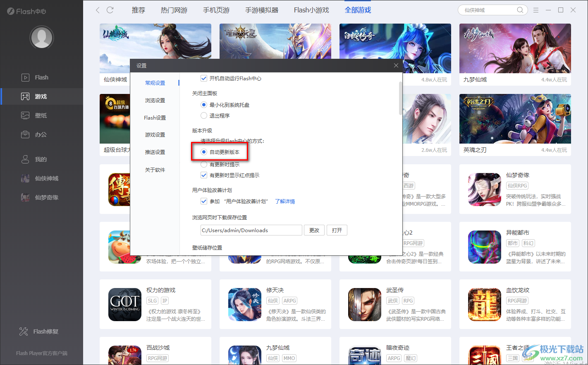This screenshot has height=365, width=588.
Task: Open 九梦仙域 banner thumbnail
Action: coord(515,48)
